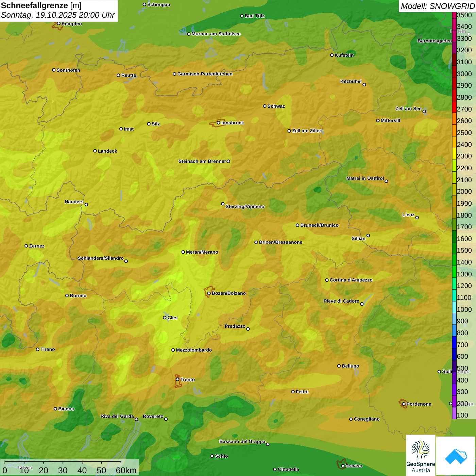Click the Schneefallgrenze title box

59,11
